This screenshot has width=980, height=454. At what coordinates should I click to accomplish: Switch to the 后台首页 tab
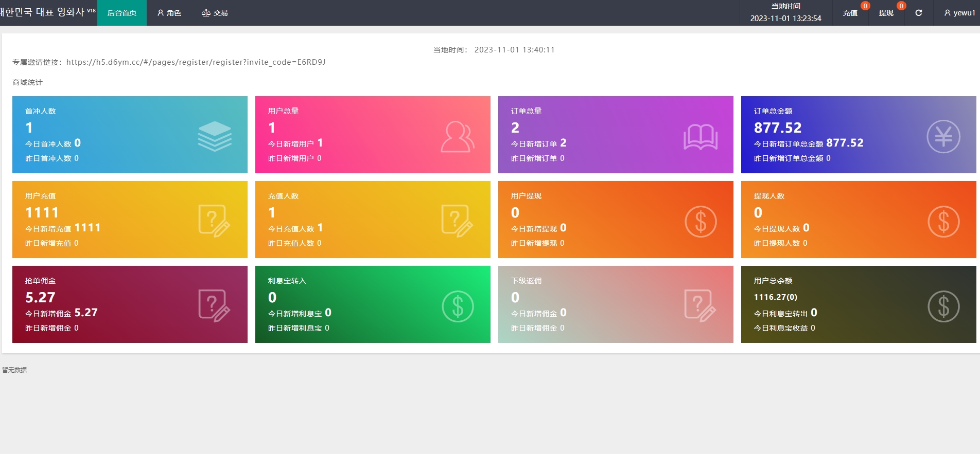coord(122,13)
